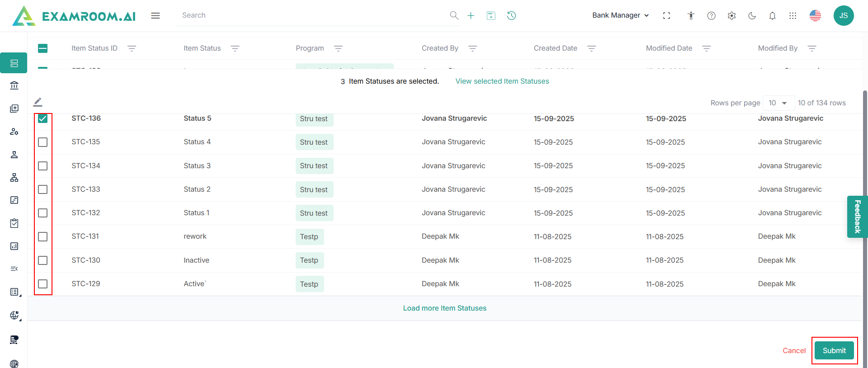Click the search magnifier icon
Screen dimensions: 868x368
(454, 15)
